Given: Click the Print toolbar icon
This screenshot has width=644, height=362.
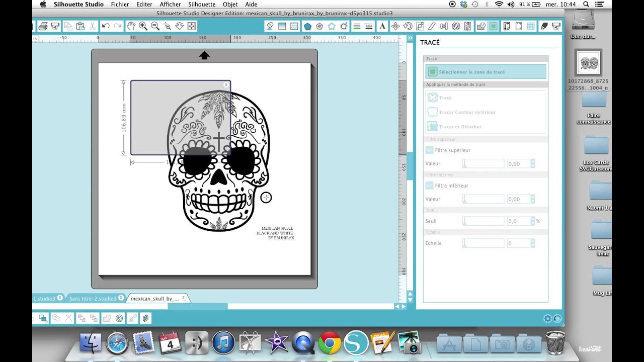Looking at the screenshot, I should pyautogui.click(x=43, y=26).
